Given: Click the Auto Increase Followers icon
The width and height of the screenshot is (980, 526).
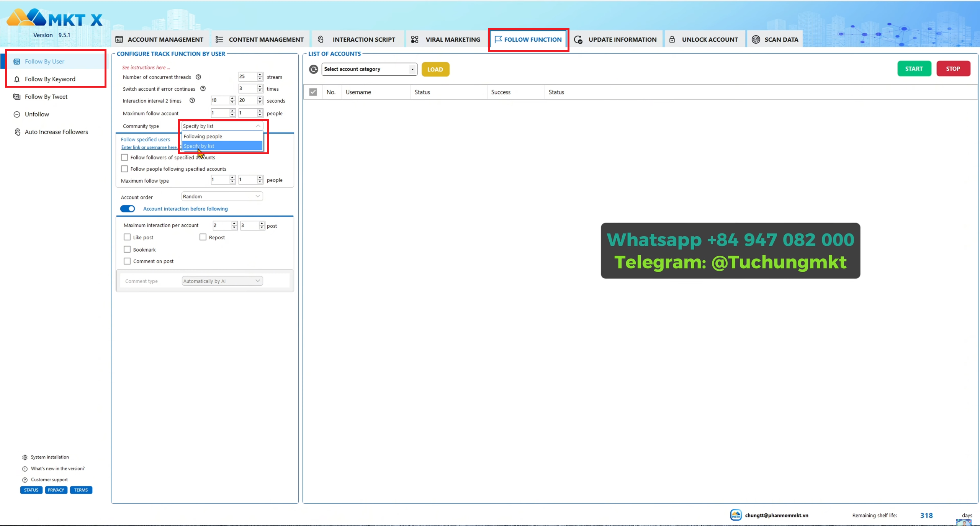Looking at the screenshot, I should tap(17, 132).
